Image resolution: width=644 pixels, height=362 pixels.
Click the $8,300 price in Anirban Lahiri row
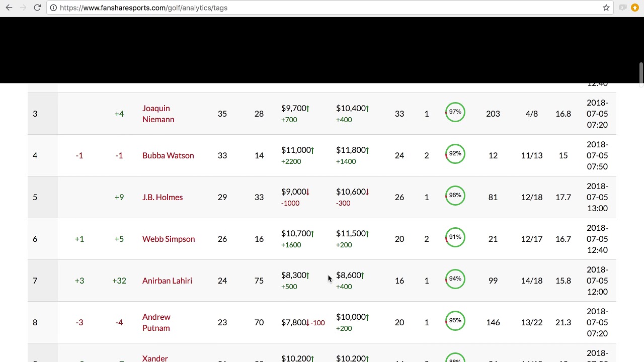(x=294, y=275)
